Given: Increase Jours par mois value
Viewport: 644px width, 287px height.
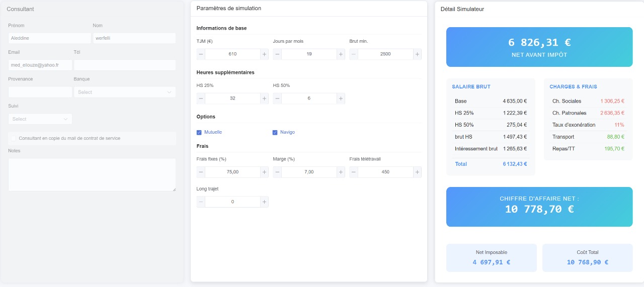Looking at the screenshot, I should pos(341,54).
